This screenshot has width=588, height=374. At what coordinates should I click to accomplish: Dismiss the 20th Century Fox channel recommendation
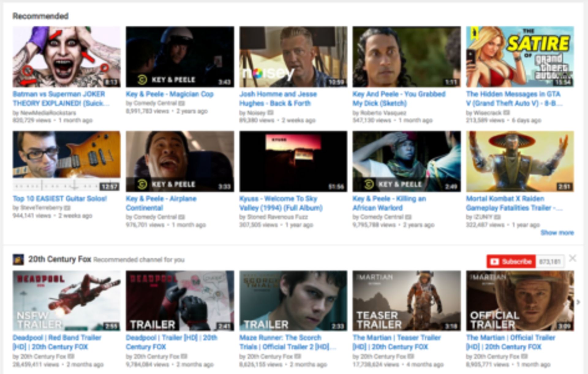click(573, 258)
